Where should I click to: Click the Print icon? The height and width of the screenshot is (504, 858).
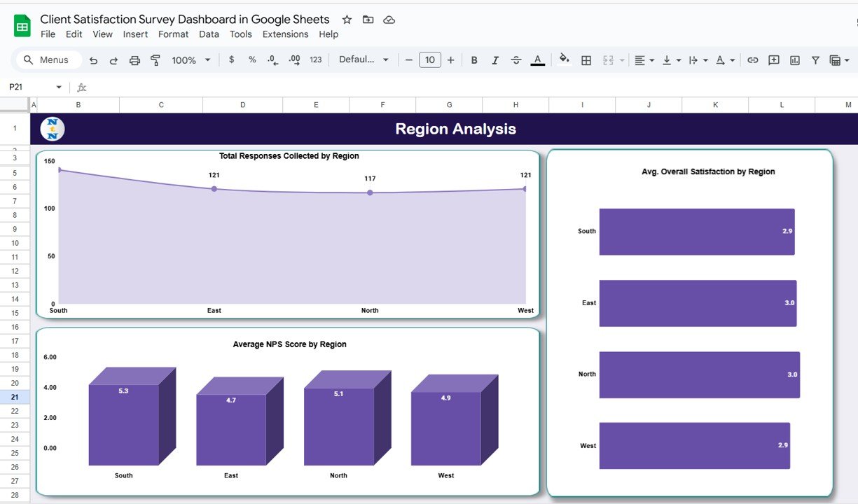pyautogui.click(x=134, y=60)
